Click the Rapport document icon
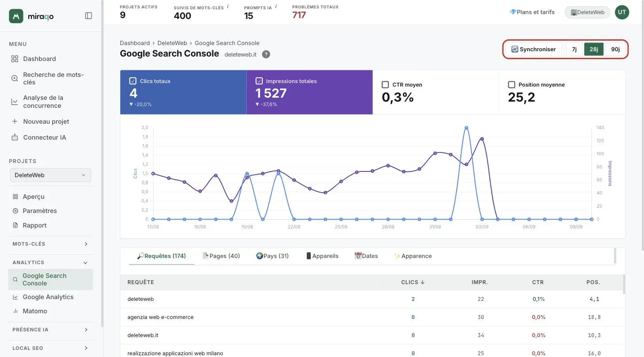644x357 pixels. [x=15, y=225]
